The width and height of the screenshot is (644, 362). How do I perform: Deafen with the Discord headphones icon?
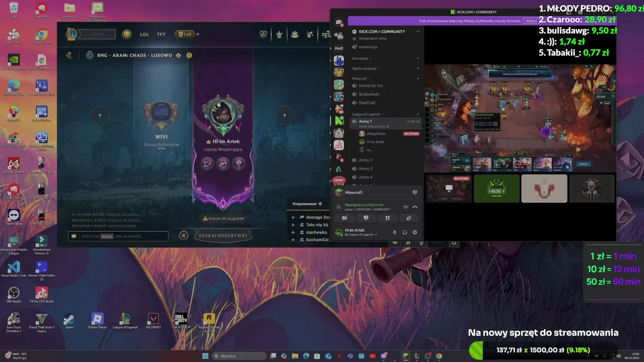click(405, 232)
